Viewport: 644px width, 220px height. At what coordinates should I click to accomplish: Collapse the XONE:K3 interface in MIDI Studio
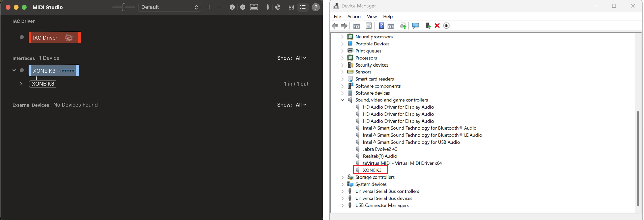(x=14, y=70)
